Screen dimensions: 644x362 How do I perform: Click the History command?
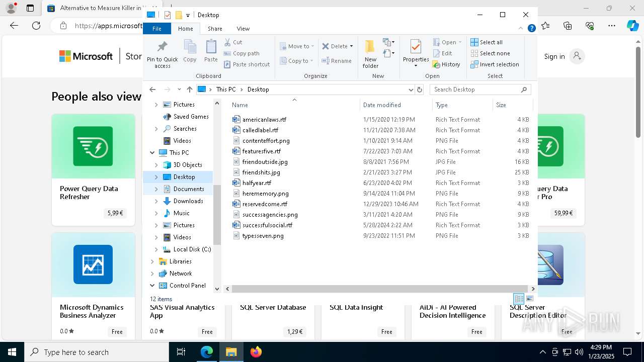(x=446, y=64)
